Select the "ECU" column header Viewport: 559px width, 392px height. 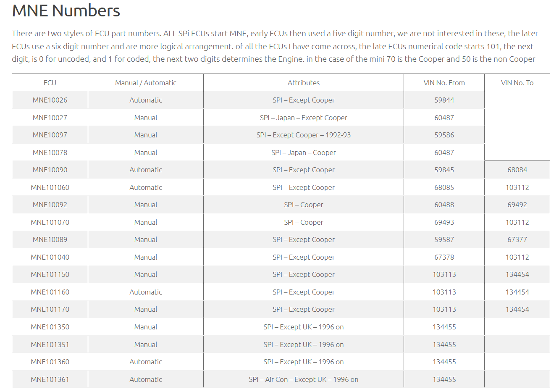tap(50, 83)
